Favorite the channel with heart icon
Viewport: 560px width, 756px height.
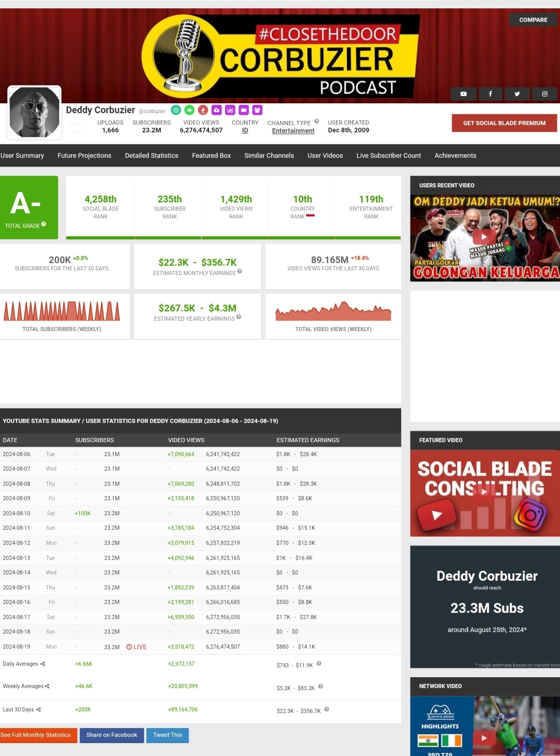(x=77, y=128)
